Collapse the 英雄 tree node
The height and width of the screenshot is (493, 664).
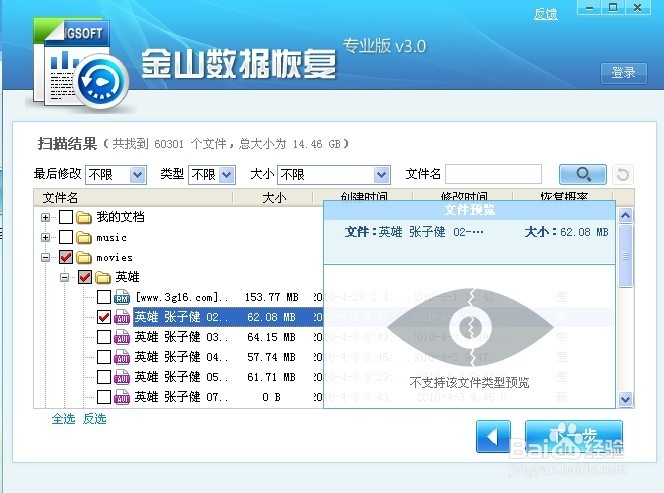pos(64,277)
